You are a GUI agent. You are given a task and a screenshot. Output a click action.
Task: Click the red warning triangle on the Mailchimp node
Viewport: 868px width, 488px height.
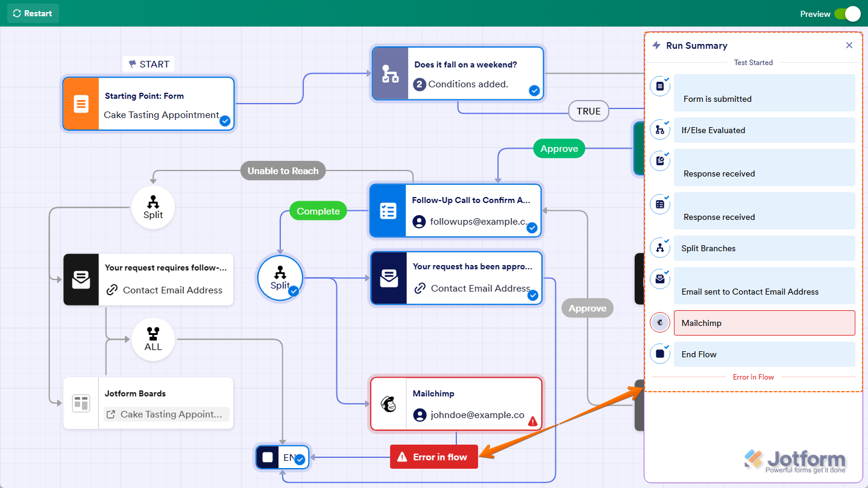pos(532,422)
